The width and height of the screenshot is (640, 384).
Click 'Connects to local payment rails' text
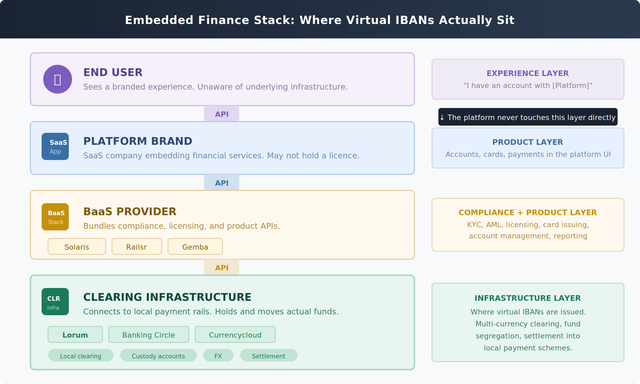click(x=211, y=312)
